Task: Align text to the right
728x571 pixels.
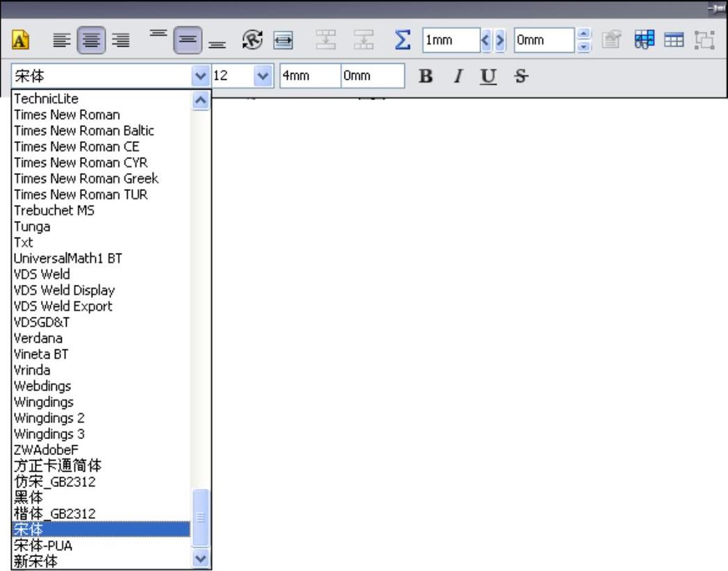Action: [120, 41]
